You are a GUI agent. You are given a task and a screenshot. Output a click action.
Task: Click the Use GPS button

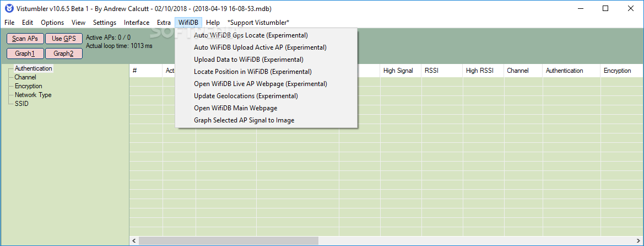click(64, 39)
